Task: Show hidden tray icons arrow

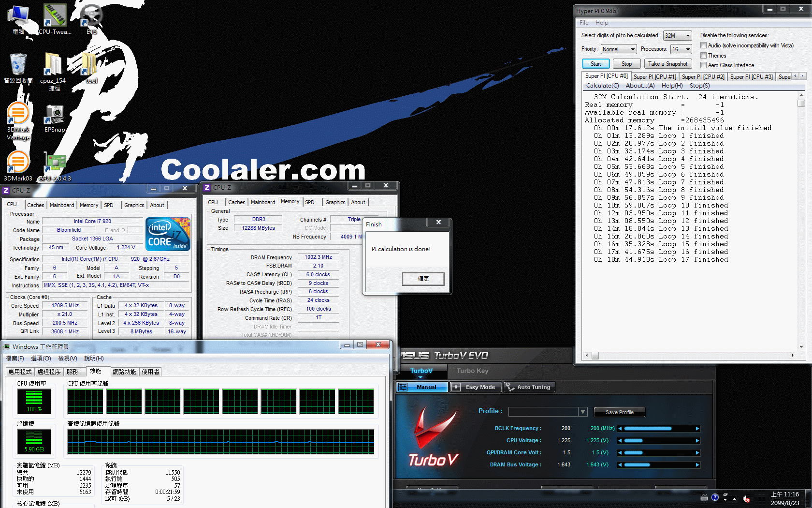Action: pyautogui.click(x=734, y=498)
